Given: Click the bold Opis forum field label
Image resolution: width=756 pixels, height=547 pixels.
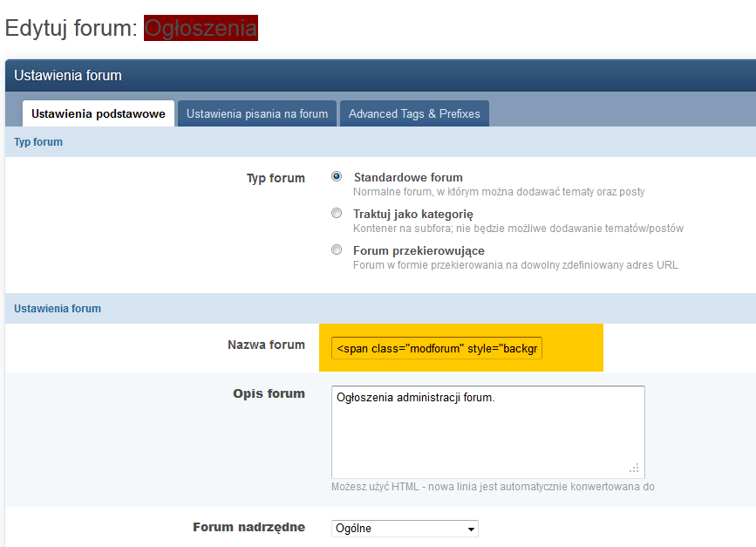Looking at the screenshot, I should 269,393.
